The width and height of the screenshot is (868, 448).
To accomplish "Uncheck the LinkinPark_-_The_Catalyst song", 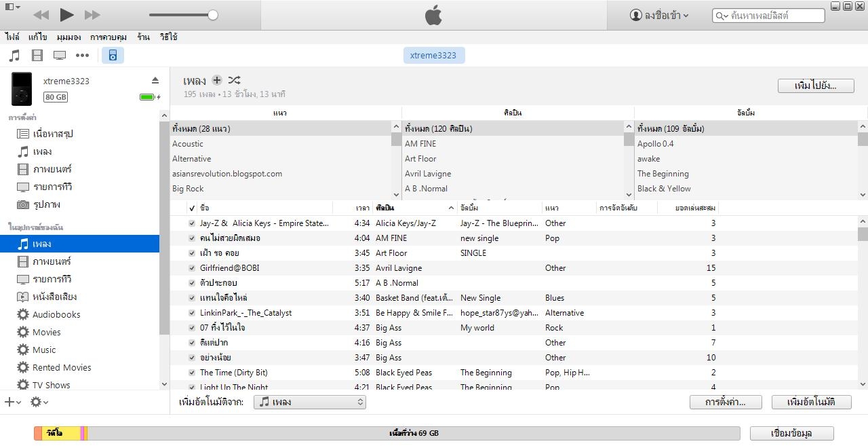I will click(x=192, y=312).
